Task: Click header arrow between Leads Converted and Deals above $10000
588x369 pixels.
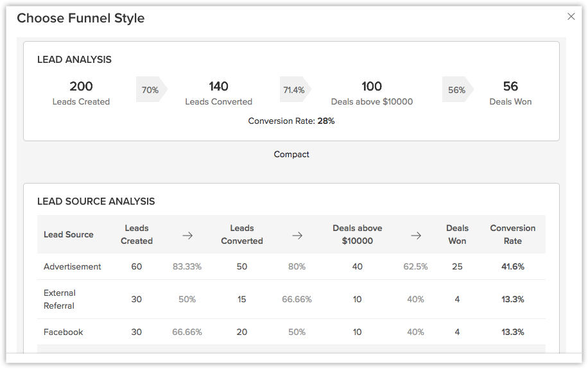Action: click(x=297, y=236)
